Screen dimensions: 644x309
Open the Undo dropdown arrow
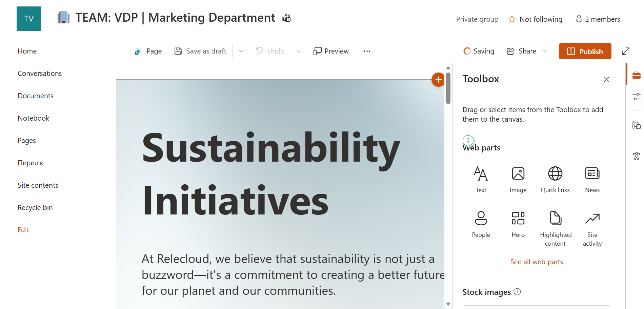click(299, 52)
